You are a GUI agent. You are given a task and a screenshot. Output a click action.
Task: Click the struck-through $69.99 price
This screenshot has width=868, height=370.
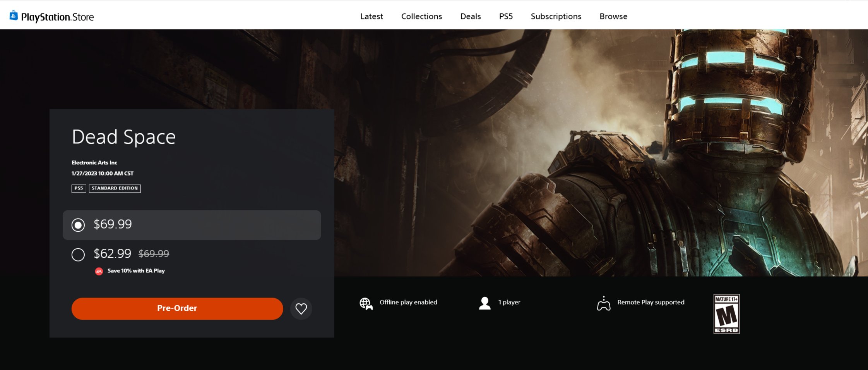click(154, 254)
